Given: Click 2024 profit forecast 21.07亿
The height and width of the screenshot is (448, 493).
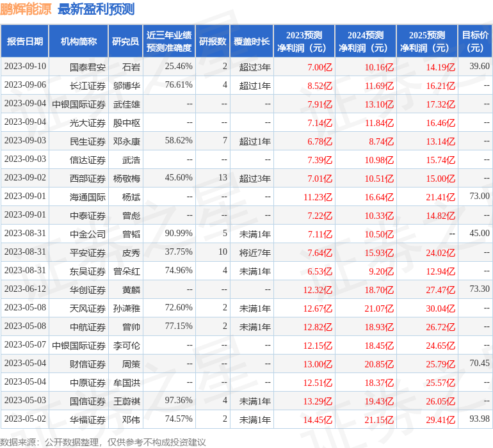Looking at the screenshot, I should pyautogui.click(x=379, y=308).
